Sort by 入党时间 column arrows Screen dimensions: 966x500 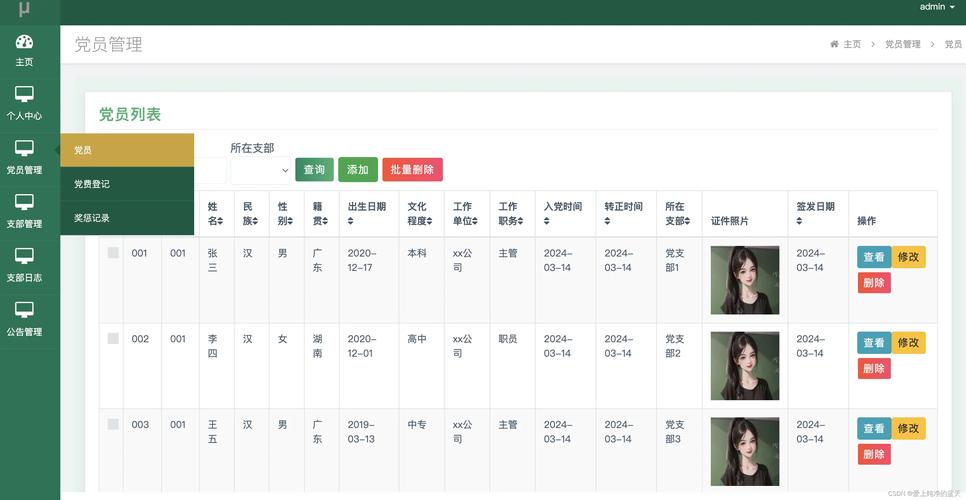coord(546,221)
